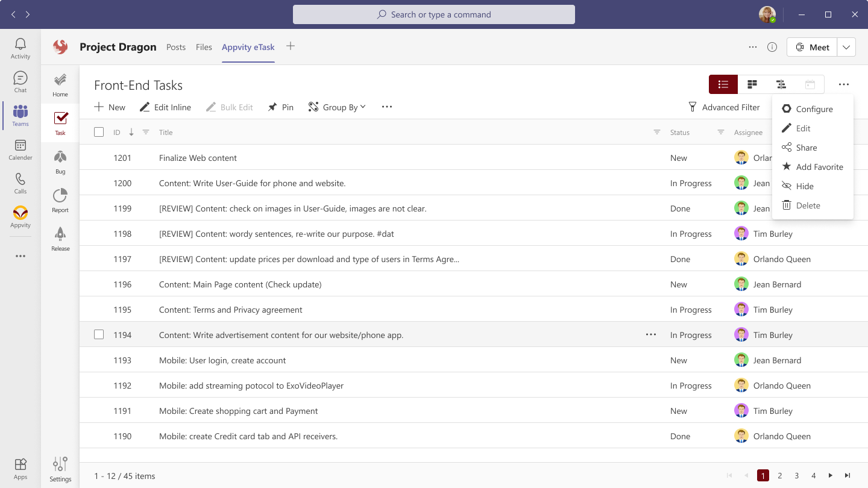Click the search command box
868x488 pixels.
click(x=434, y=14)
